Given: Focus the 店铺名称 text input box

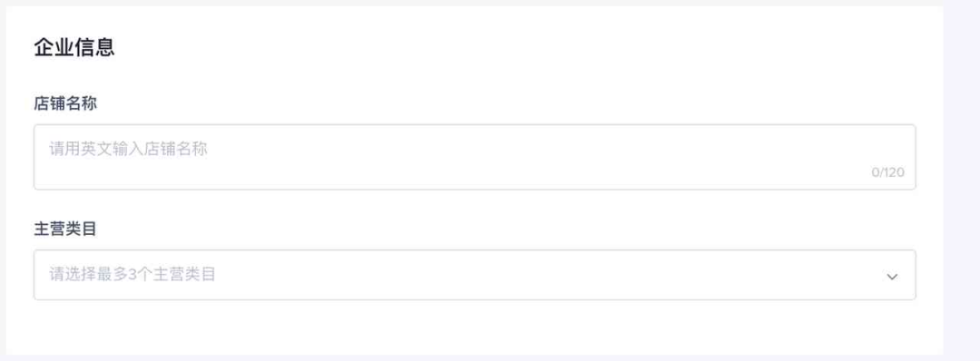Looking at the screenshot, I should (x=475, y=157).
